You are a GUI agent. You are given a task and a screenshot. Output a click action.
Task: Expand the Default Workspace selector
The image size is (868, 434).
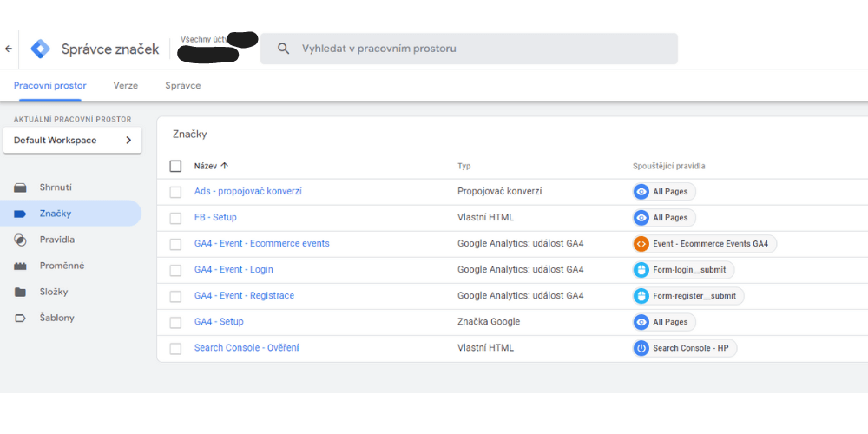click(72, 140)
